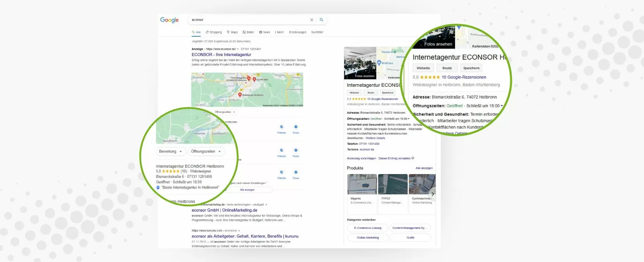Click the Internetagentur ECONSOR Heilbronn map pin
The image size is (644, 262).
tap(249, 79)
